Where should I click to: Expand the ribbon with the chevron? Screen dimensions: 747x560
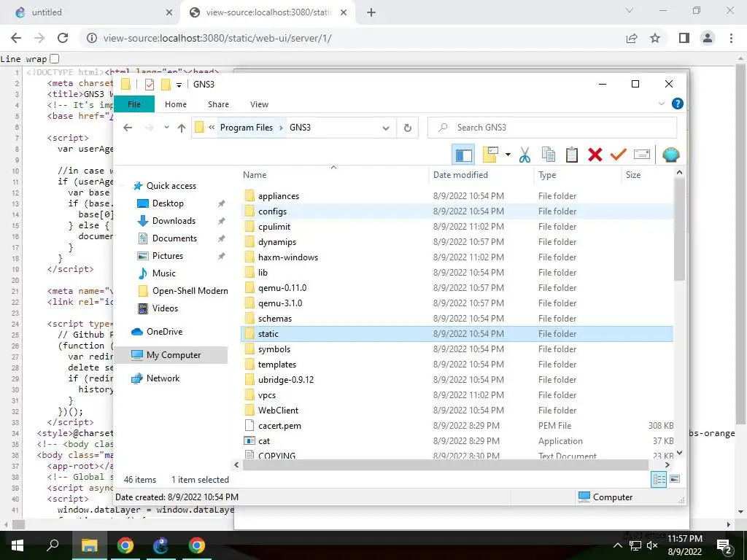click(661, 104)
